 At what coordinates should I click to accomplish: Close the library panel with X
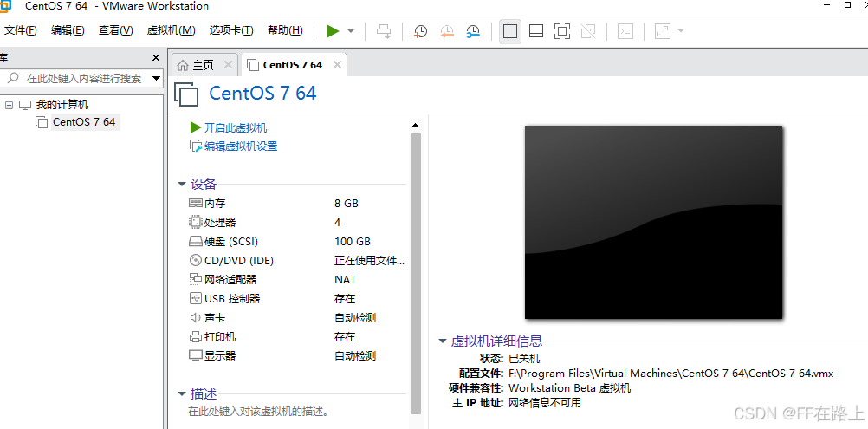point(156,58)
